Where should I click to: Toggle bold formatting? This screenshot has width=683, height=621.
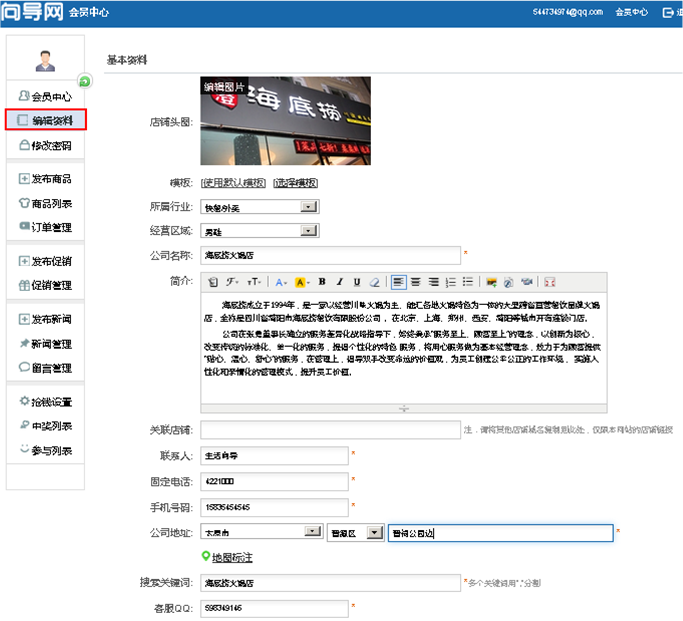pyautogui.click(x=322, y=282)
